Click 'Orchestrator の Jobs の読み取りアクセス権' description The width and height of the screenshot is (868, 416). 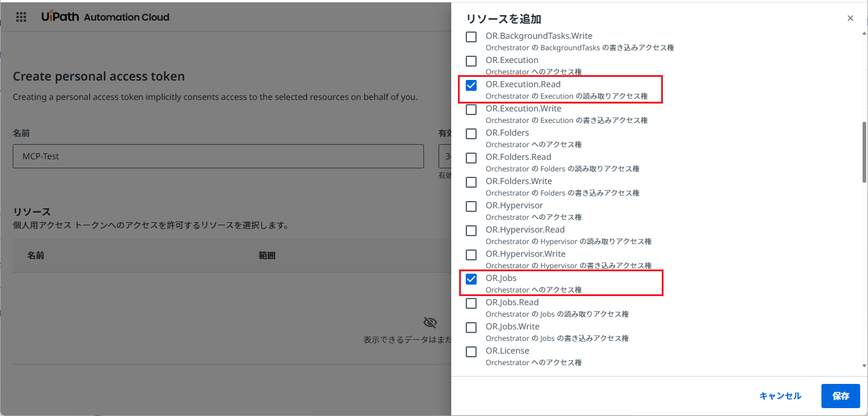[x=557, y=314]
